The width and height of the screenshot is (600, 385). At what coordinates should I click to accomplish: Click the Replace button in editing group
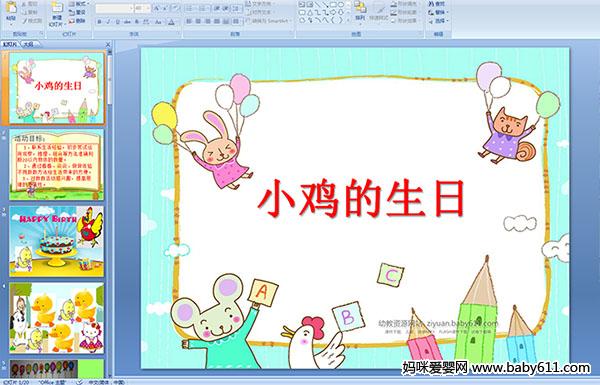[437, 12]
